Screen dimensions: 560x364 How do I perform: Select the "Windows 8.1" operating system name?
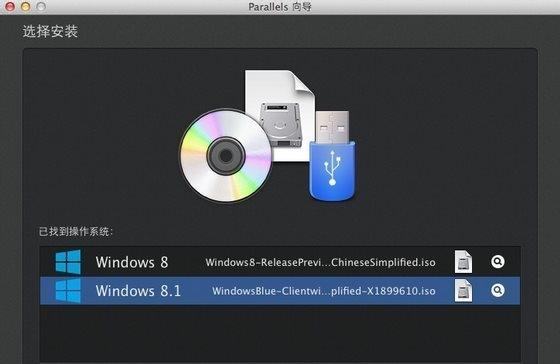[138, 291]
